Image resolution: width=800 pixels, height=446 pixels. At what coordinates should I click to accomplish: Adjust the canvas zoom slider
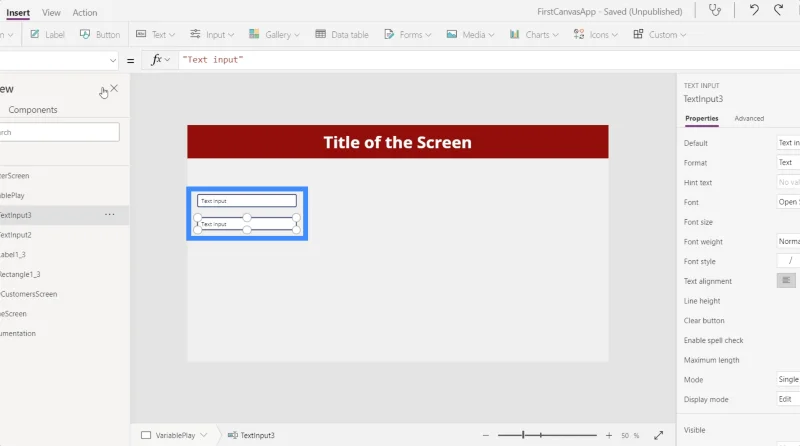tap(547, 435)
